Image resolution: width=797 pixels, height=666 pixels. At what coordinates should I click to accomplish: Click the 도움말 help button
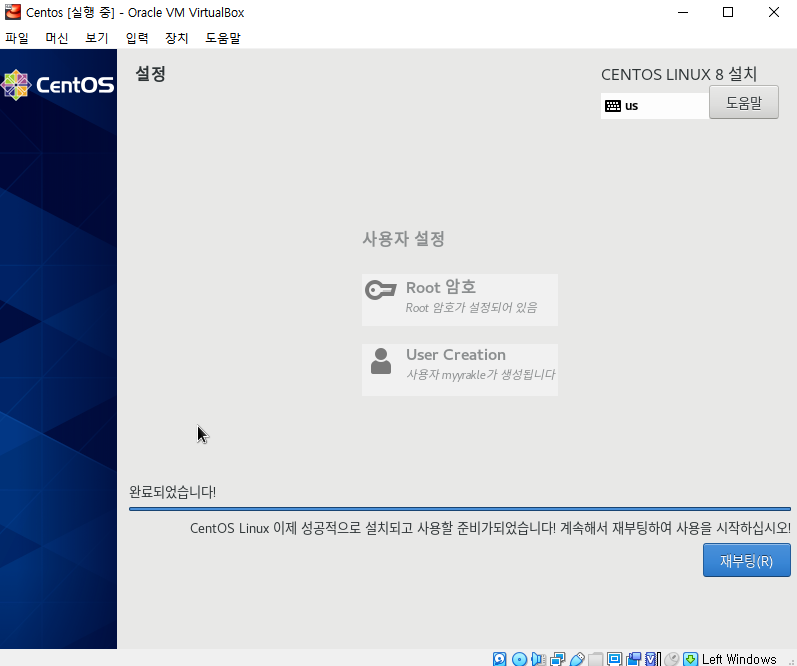(x=743, y=103)
